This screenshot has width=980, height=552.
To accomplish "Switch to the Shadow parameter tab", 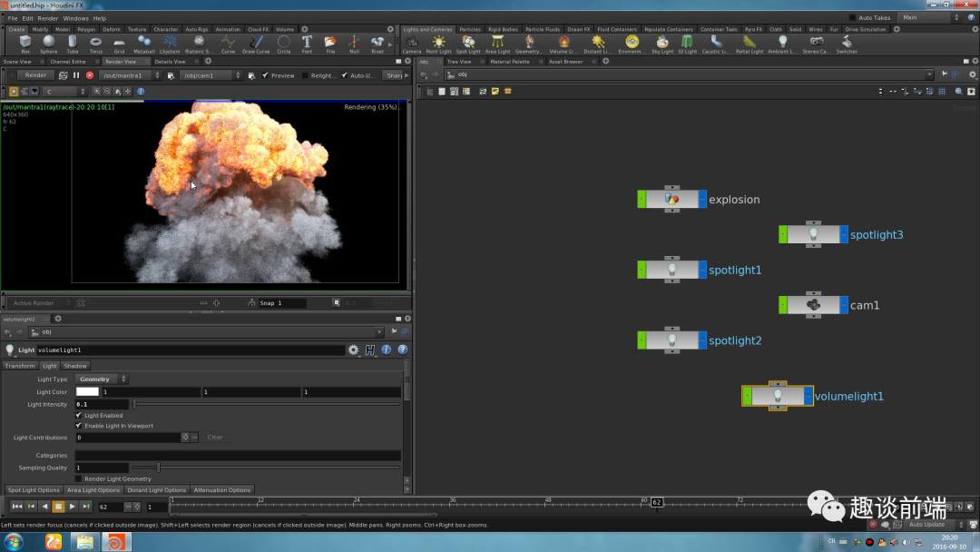I will pos(75,366).
